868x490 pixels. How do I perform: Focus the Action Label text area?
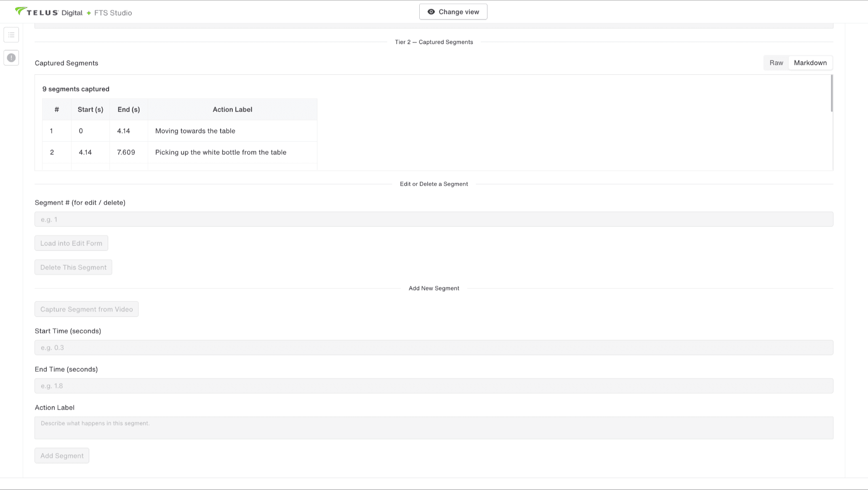[434, 428]
